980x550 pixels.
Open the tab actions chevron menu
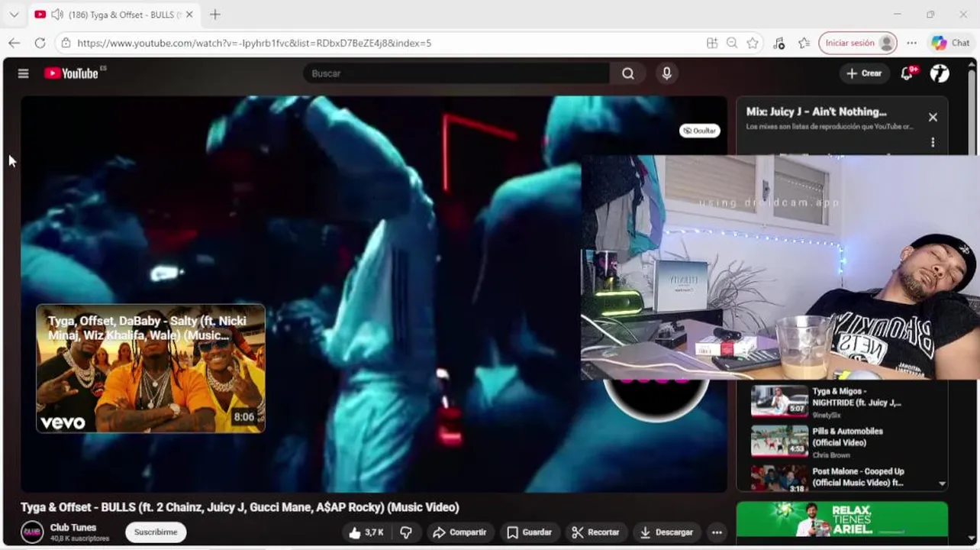pyautogui.click(x=14, y=15)
